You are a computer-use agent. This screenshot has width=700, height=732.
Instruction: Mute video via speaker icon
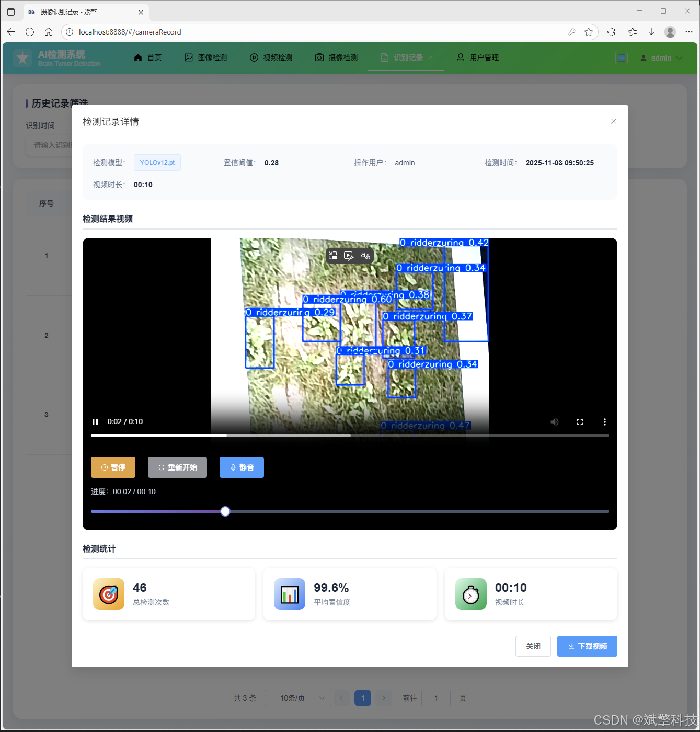(x=555, y=422)
